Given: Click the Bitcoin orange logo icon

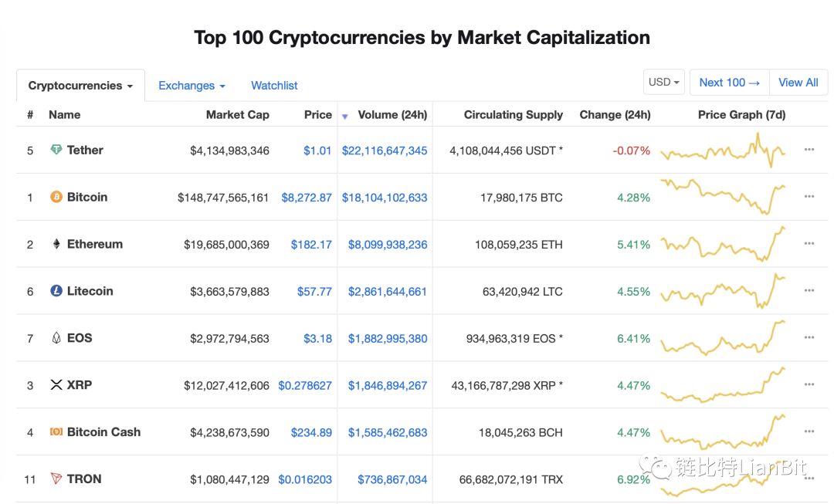Looking at the screenshot, I should pos(56,197).
